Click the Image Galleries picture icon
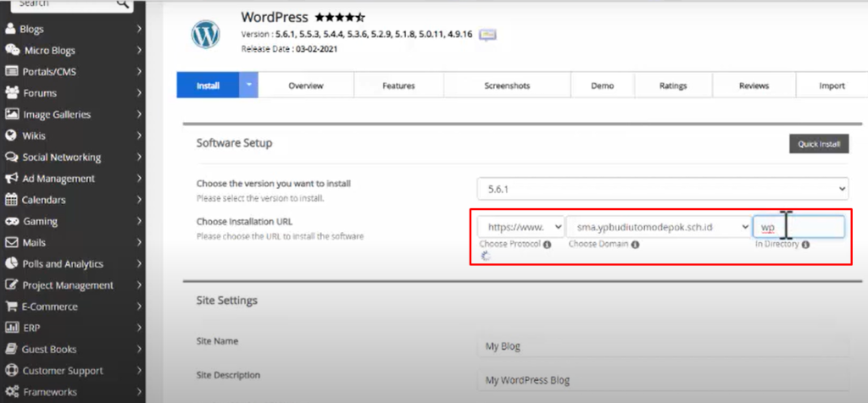 12,114
